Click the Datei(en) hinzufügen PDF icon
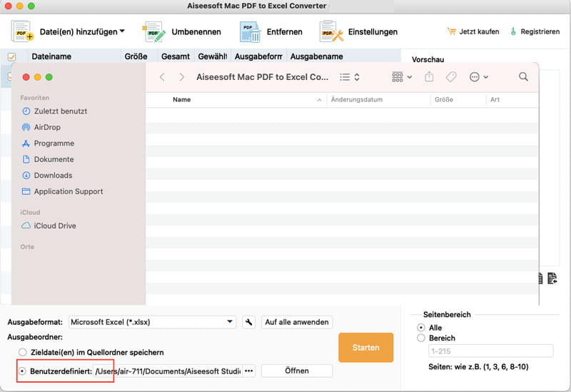 24,31
